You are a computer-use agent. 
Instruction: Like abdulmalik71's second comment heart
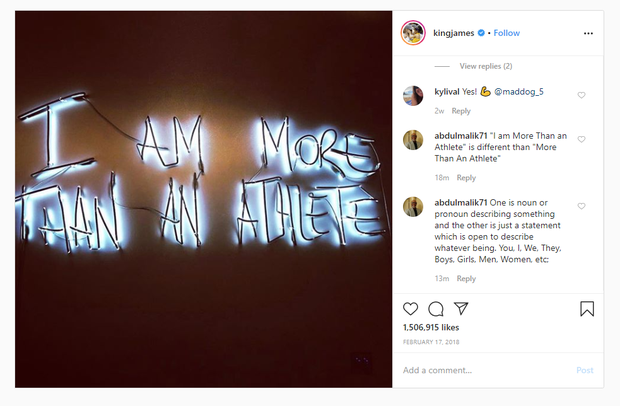[582, 206]
